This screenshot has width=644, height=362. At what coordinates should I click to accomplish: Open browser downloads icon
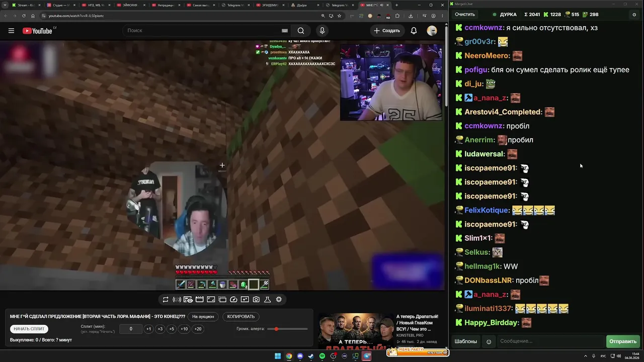(411, 16)
